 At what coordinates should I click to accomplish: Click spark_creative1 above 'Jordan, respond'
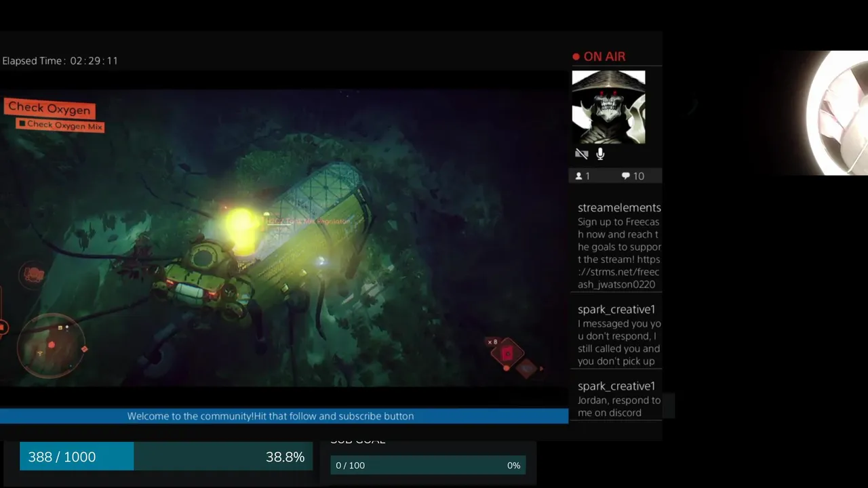[x=616, y=386]
